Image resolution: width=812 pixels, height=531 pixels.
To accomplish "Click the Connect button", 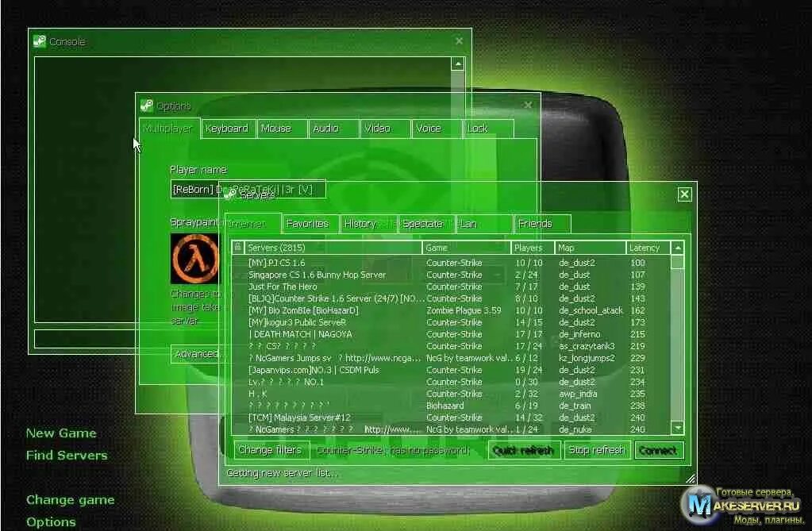I will 659,450.
